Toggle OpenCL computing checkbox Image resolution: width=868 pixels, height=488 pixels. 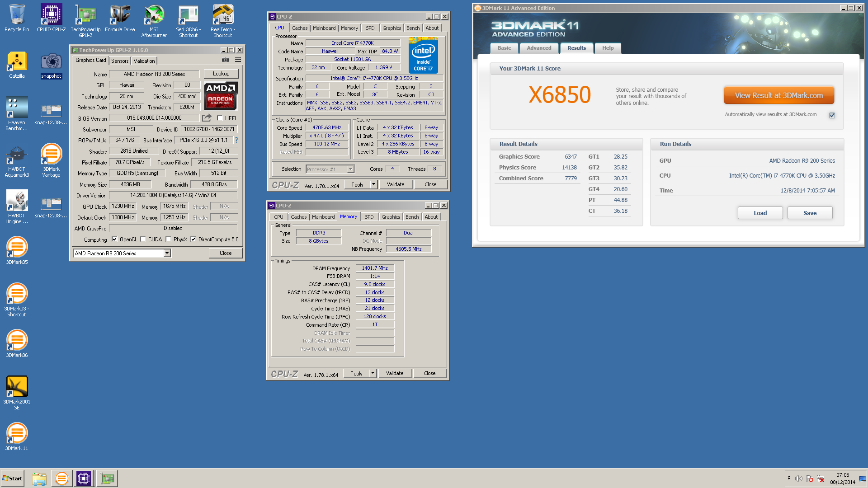tap(114, 239)
